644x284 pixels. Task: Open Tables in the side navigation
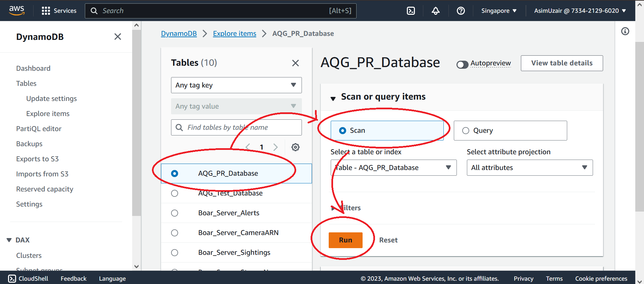click(26, 83)
